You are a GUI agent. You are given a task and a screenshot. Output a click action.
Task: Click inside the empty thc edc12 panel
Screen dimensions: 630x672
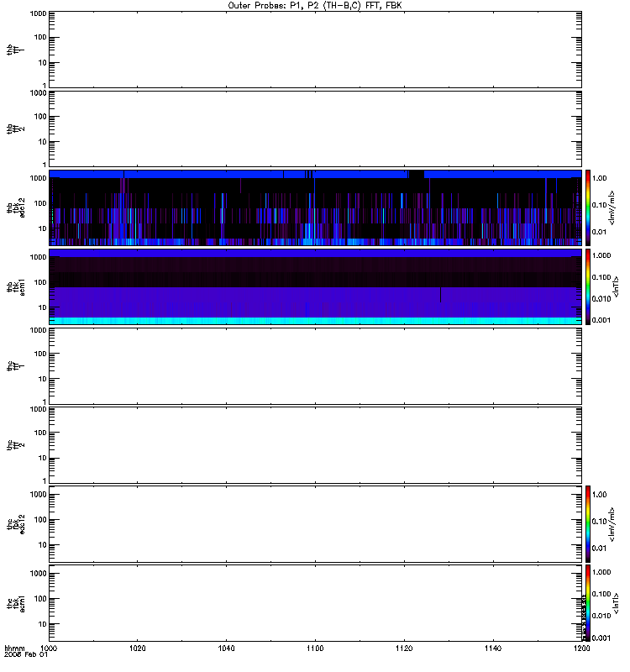(x=315, y=522)
